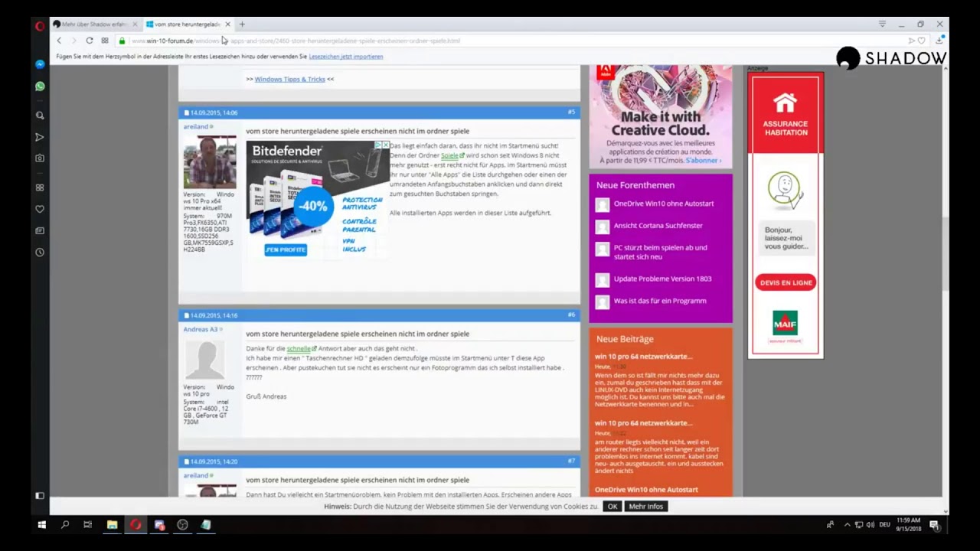Click the Mehr Infos cookie button
The width and height of the screenshot is (980, 551).
645,507
